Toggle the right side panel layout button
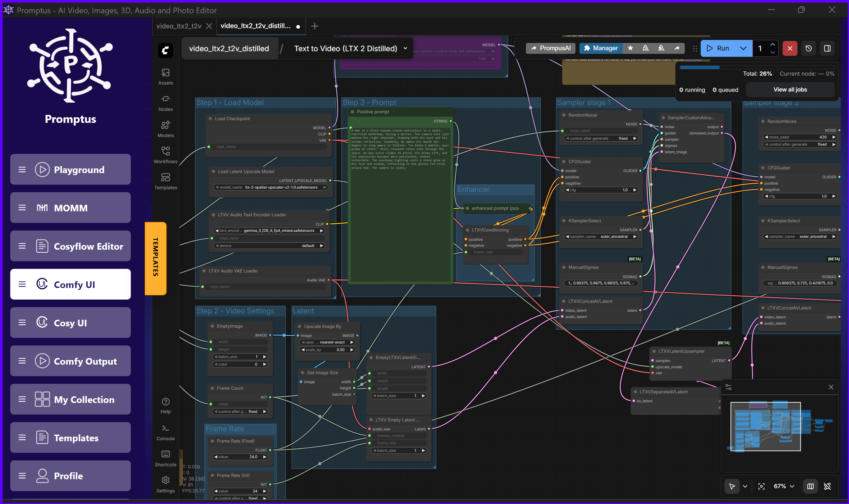This screenshot has width=849, height=504. pos(827,48)
